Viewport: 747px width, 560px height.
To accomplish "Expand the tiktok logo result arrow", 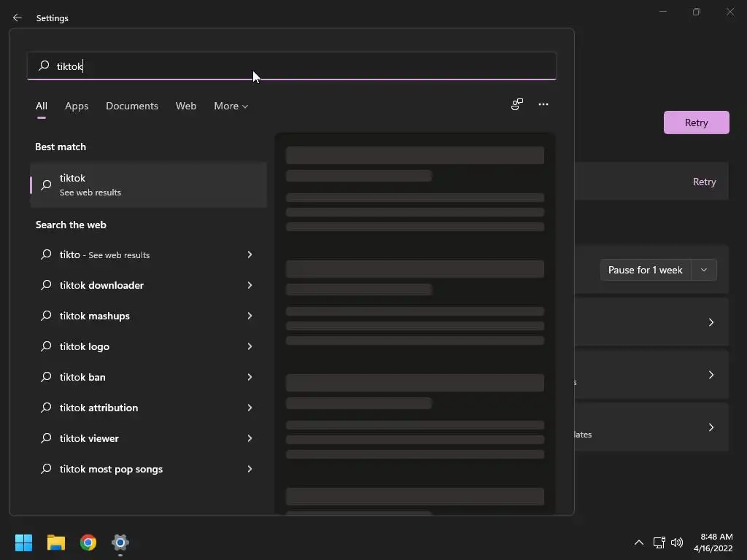I will pyautogui.click(x=249, y=346).
